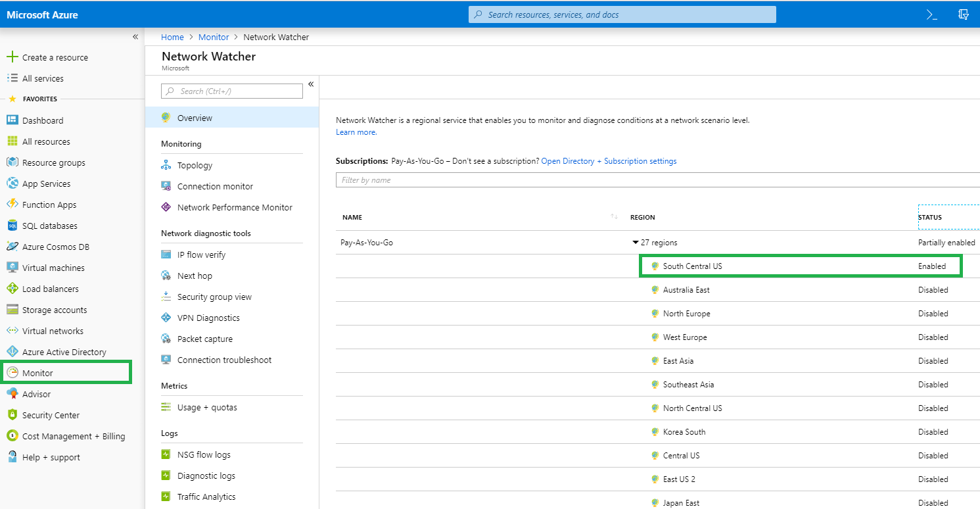This screenshot has width=980, height=509.
Task: Select the Australia East region row
Action: pyautogui.click(x=657, y=290)
